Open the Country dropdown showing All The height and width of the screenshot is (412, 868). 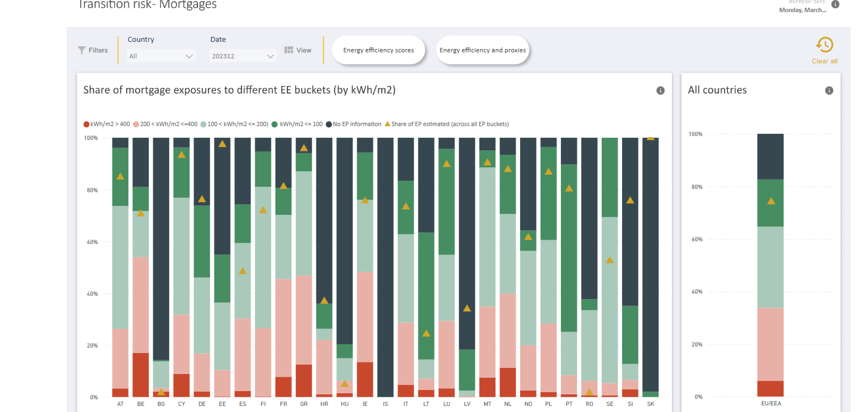tap(161, 56)
